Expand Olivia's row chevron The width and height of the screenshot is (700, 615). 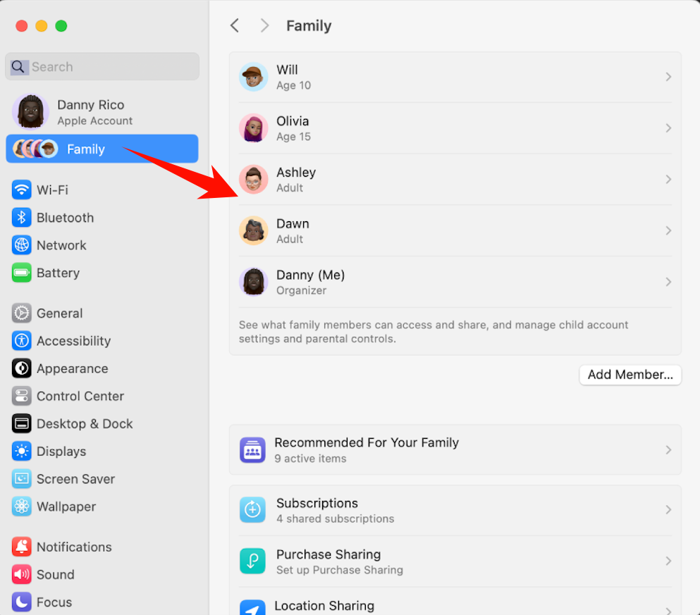668,128
